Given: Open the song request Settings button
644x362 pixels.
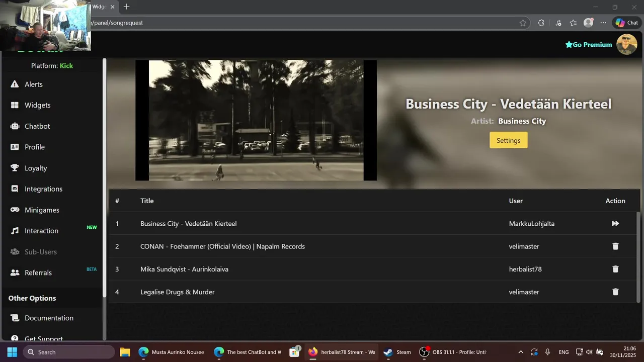Looking at the screenshot, I should tap(509, 140).
